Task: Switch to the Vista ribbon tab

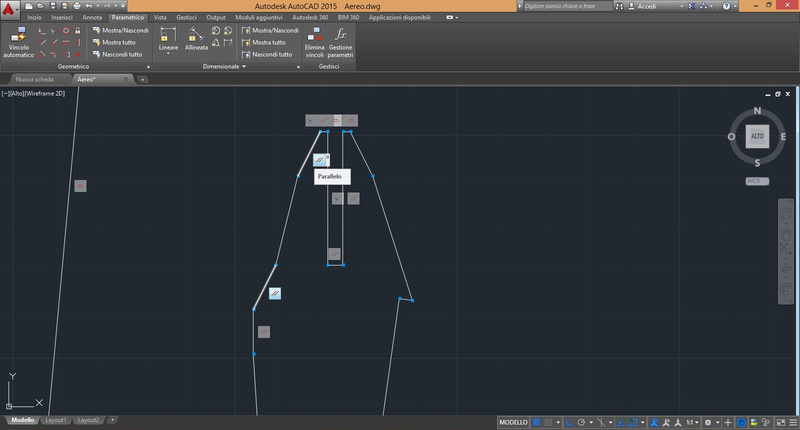Action: pyautogui.click(x=160, y=18)
